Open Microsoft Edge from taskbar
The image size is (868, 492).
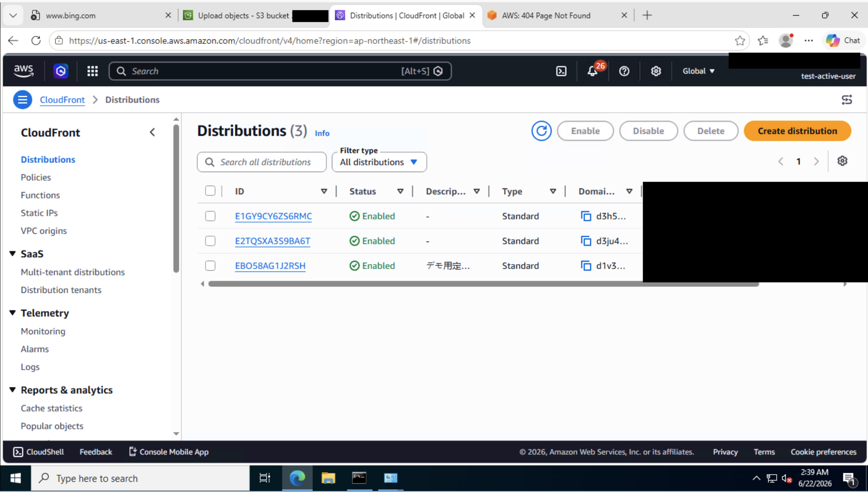297,478
